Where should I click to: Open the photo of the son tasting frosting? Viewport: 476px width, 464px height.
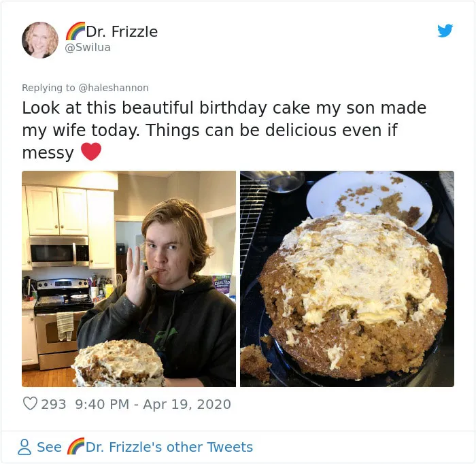129,279
